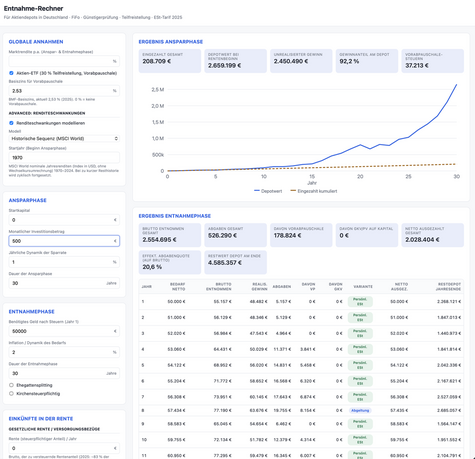Screen dimensions: 475x459
Task: Click the Jährliche Dynamik der Sparrate field
Action: click(x=64, y=262)
